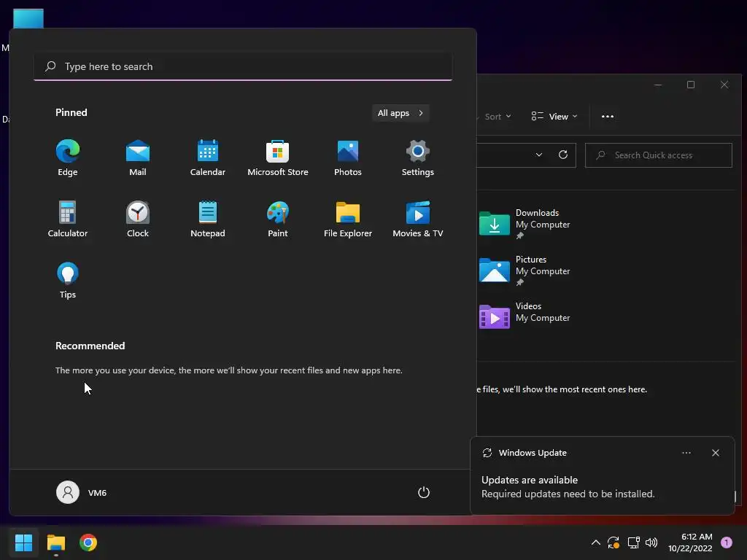Close the File Explorer window
Viewport: 747px width, 560px height.
pyautogui.click(x=724, y=85)
